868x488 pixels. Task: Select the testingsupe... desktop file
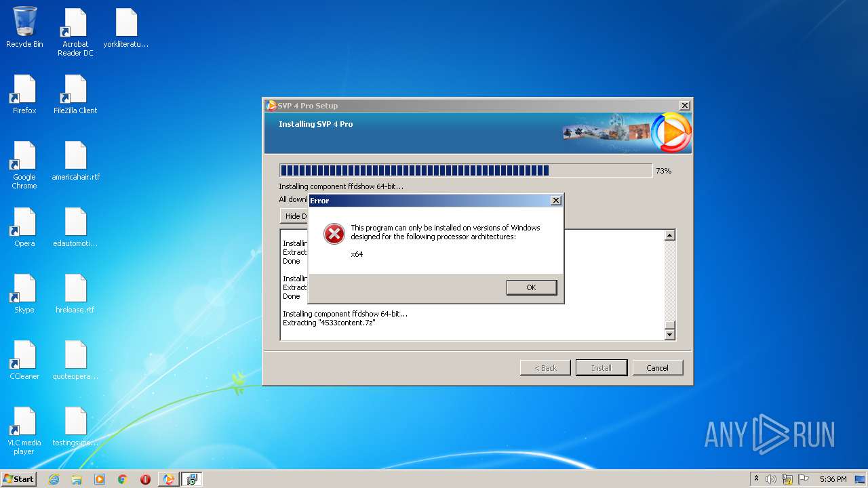click(x=75, y=426)
